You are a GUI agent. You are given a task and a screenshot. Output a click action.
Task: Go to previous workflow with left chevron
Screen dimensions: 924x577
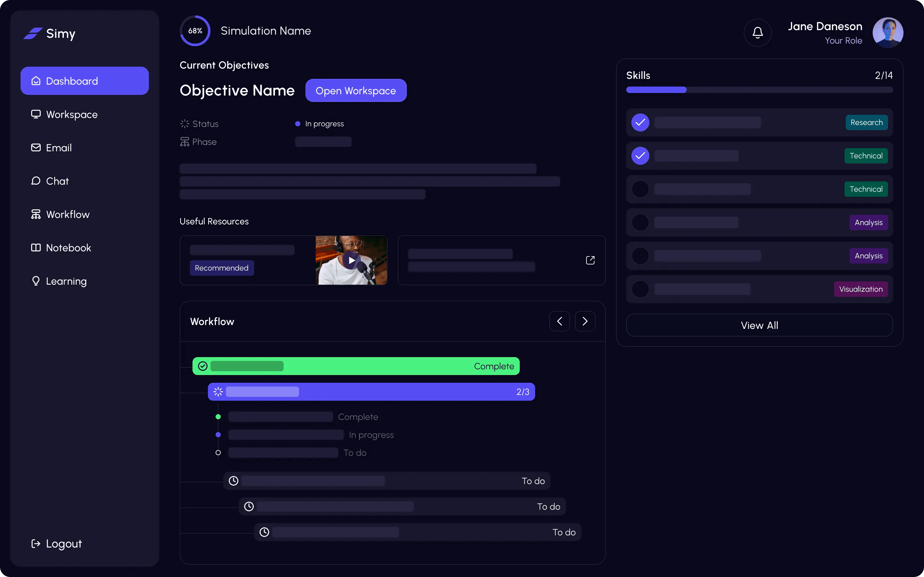click(x=559, y=321)
